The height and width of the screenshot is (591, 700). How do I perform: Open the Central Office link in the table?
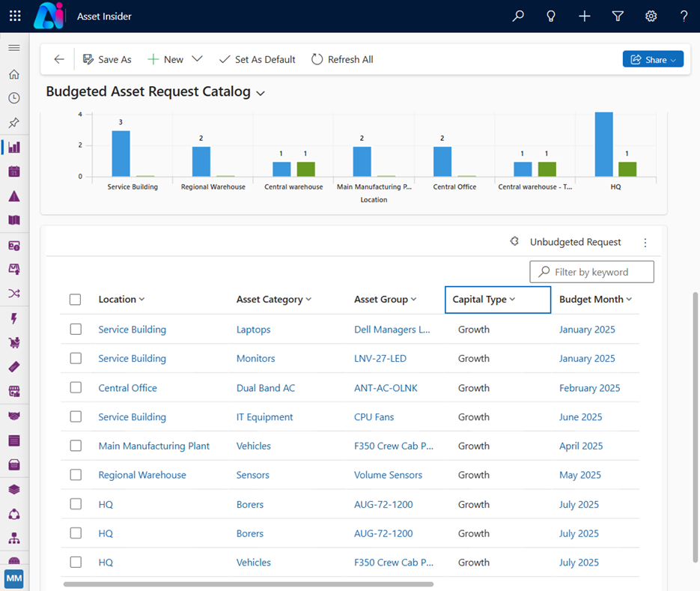pos(128,388)
